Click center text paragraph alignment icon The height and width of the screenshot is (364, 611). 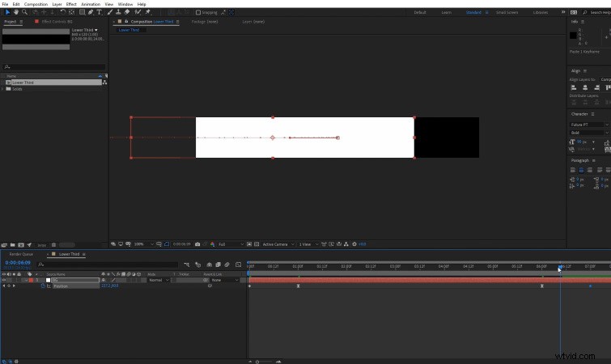[581, 170]
